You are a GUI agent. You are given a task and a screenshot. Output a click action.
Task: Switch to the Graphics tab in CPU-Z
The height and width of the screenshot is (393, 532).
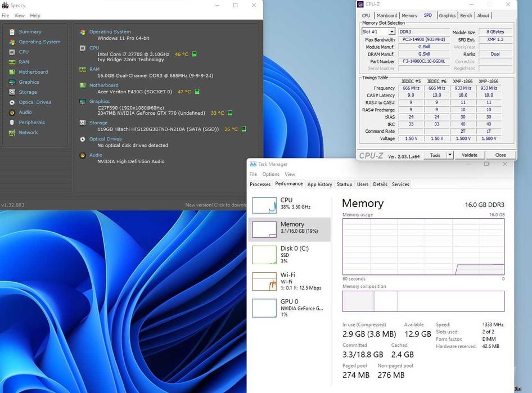pyautogui.click(x=447, y=16)
